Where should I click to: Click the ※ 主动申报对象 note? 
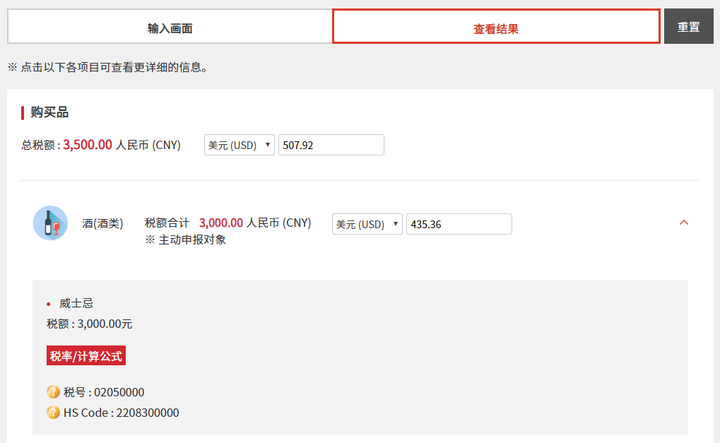tap(186, 240)
